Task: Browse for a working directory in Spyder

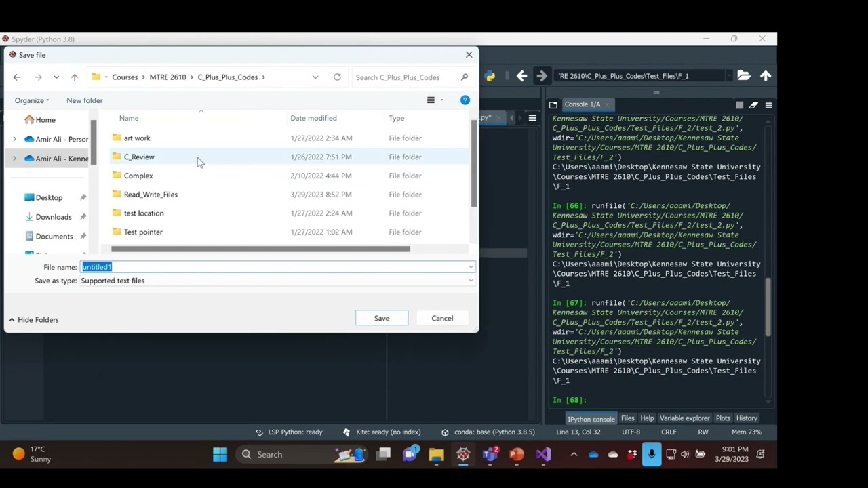Action: click(744, 76)
